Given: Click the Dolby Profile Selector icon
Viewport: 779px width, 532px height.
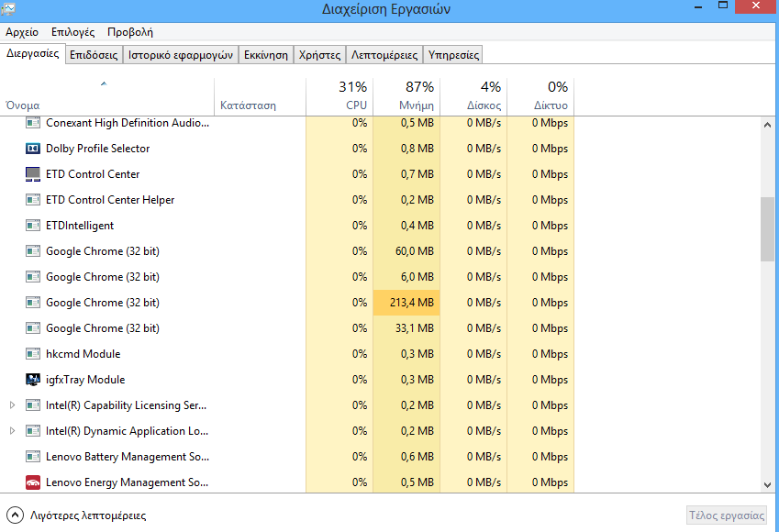Looking at the screenshot, I should pos(33,149).
